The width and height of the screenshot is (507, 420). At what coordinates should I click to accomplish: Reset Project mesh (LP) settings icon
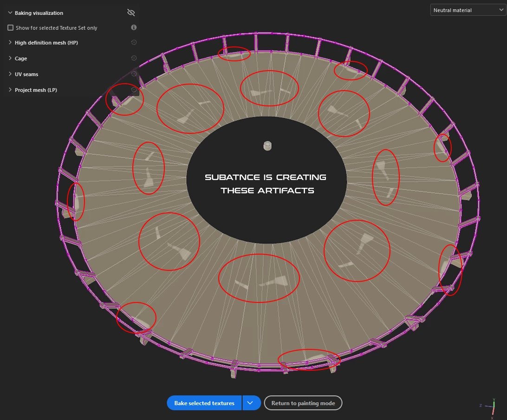tap(134, 90)
